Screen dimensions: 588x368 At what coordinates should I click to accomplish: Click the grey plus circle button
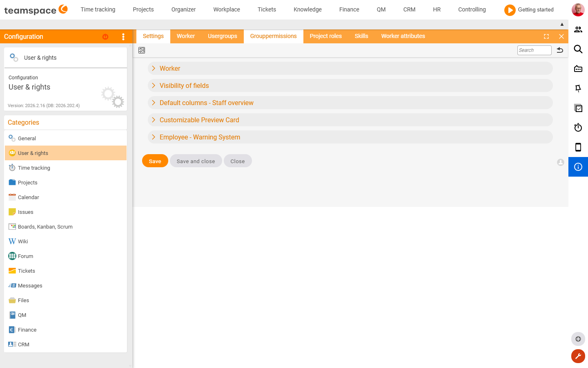click(578, 339)
